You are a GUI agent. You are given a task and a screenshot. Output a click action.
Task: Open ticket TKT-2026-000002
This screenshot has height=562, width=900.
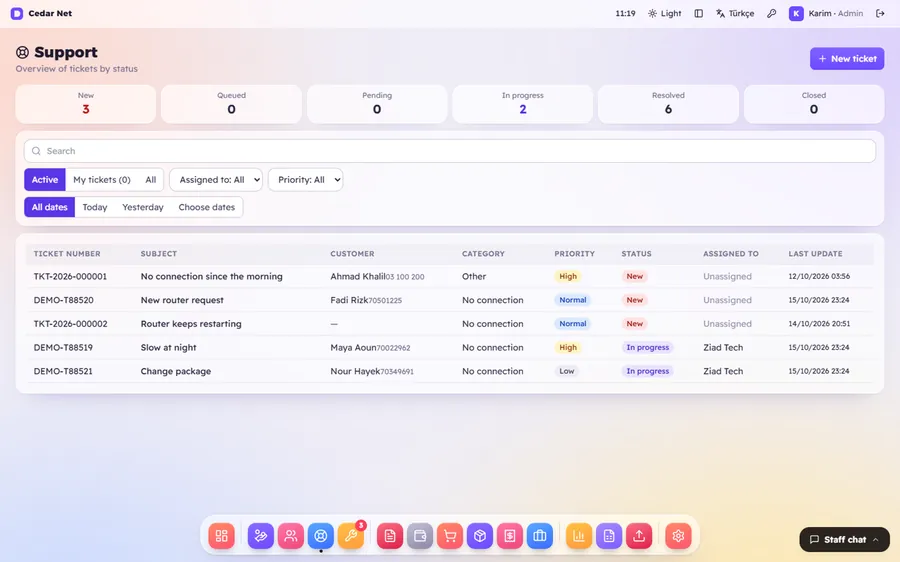71,324
